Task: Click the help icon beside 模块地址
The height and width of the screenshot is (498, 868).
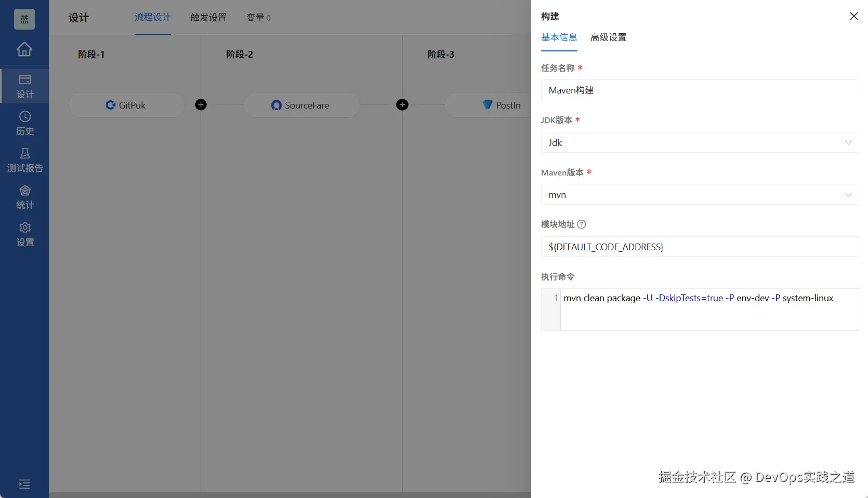Action: point(582,224)
